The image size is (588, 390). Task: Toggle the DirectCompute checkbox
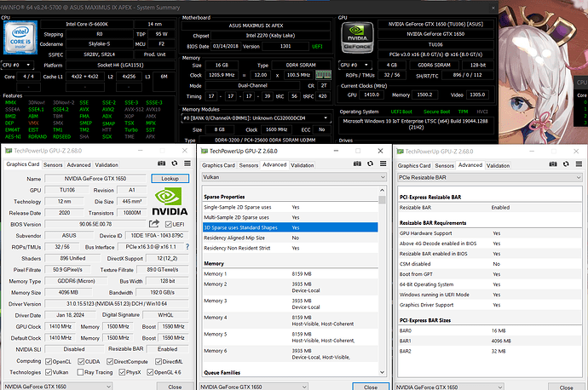point(110,362)
